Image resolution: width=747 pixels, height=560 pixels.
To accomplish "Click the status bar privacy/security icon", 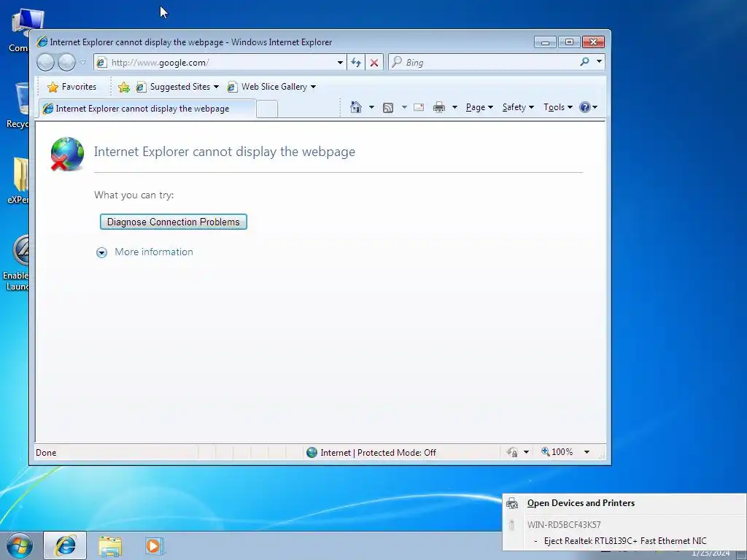I will (513, 452).
